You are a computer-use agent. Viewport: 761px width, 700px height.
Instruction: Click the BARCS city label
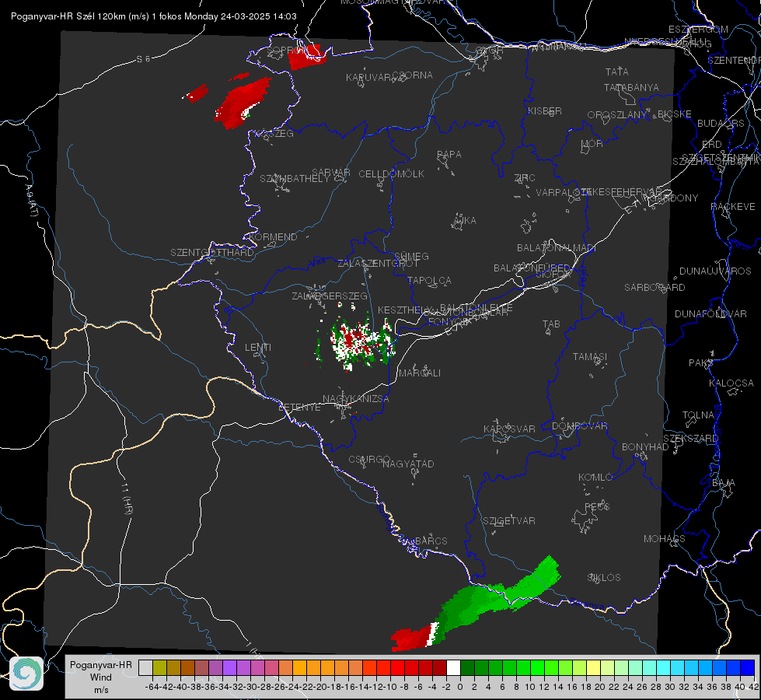pyautogui.click(x=431, y=541)
